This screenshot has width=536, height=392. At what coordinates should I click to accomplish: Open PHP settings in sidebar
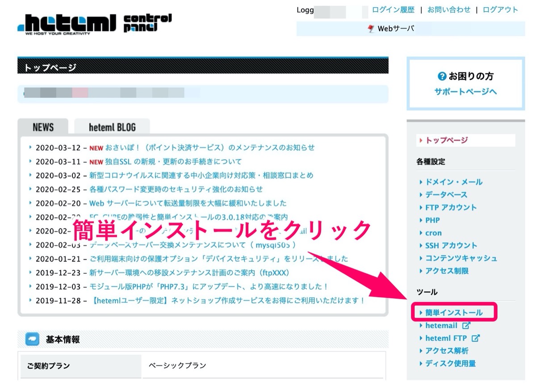(432, 220)
